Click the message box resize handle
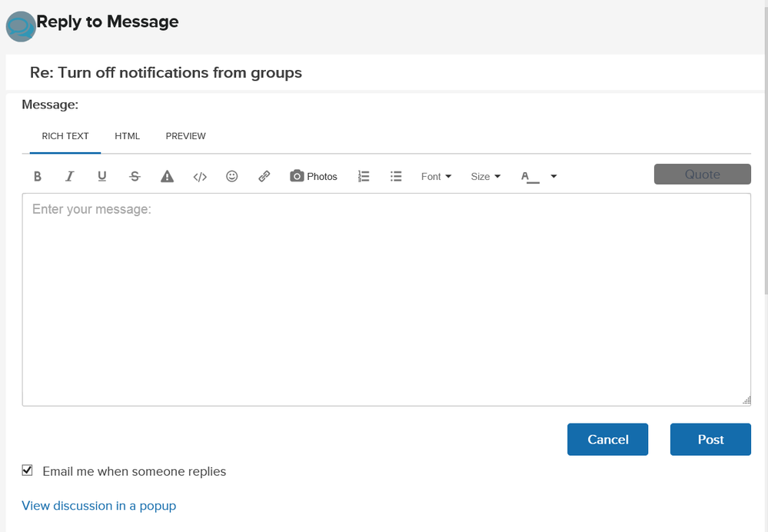The image size is (768, 532). pyautogui.click(x=746, y=401)
